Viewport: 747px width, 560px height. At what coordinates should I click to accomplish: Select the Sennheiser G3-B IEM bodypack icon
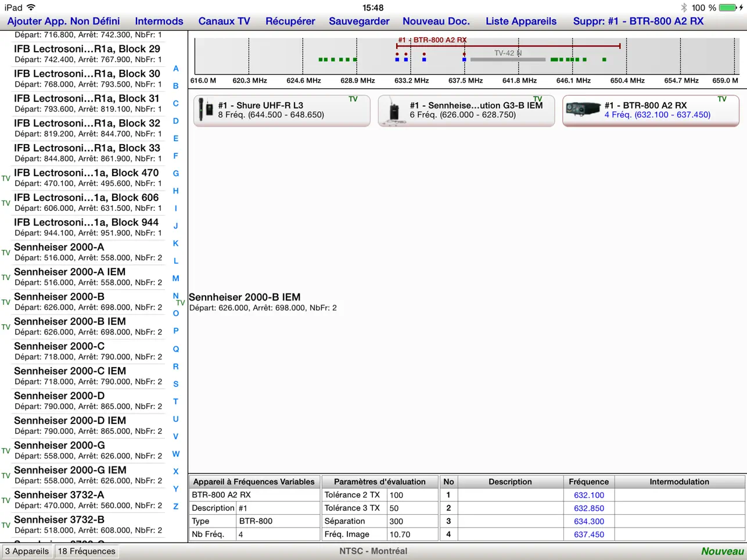point(394,110)
